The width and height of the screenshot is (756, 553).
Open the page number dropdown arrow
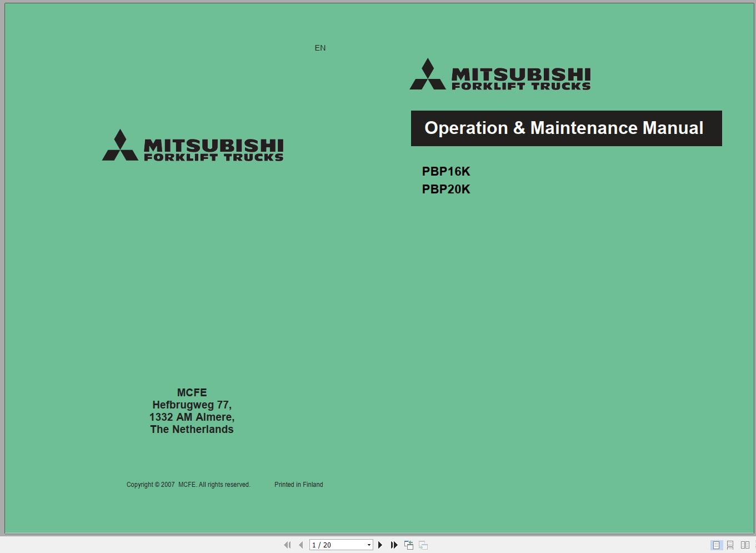(x=369, y=545)
